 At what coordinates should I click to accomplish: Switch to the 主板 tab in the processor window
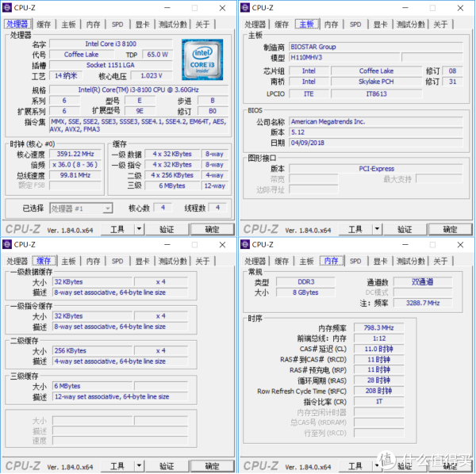[68, 25]
